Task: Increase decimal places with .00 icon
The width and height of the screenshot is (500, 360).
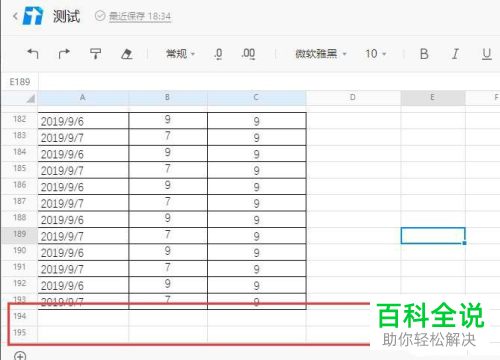Action: point(248,54)
